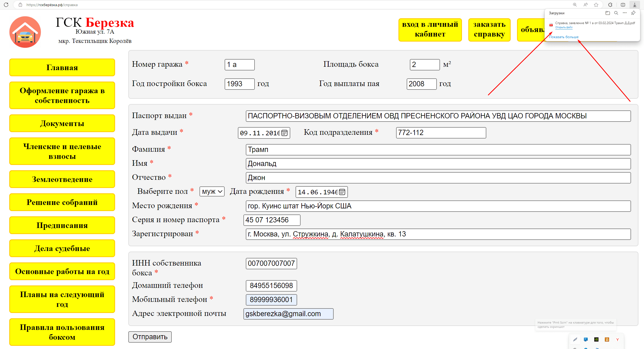Screen dimensions: 644x349
Task: Open Дела судебные section
Action: tap(62, 248)
